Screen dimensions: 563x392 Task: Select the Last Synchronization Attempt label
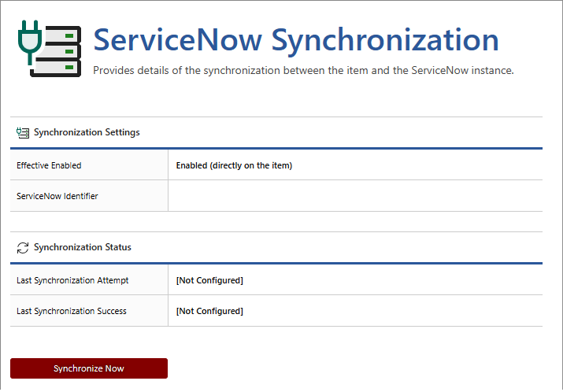coord(72,280)
